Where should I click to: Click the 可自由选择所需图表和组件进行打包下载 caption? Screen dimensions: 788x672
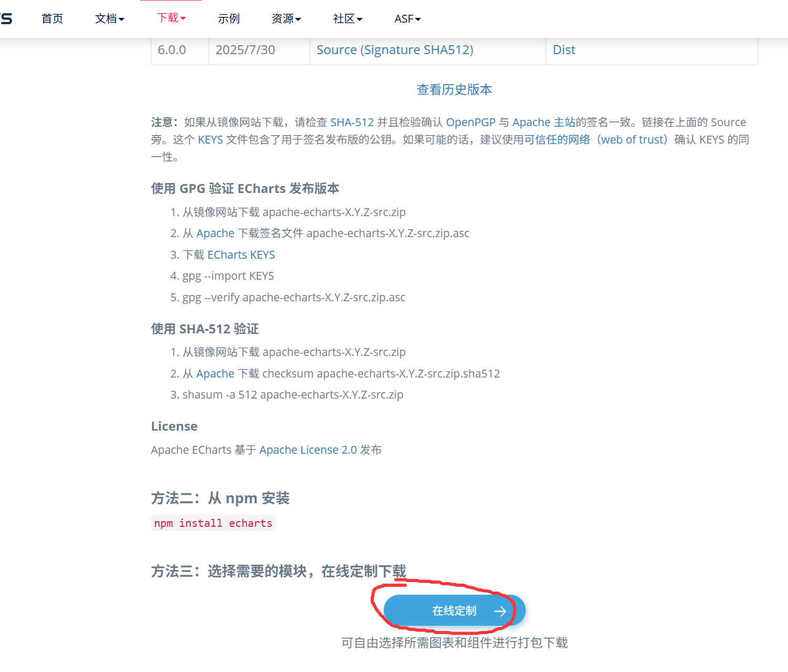(454, 643)
